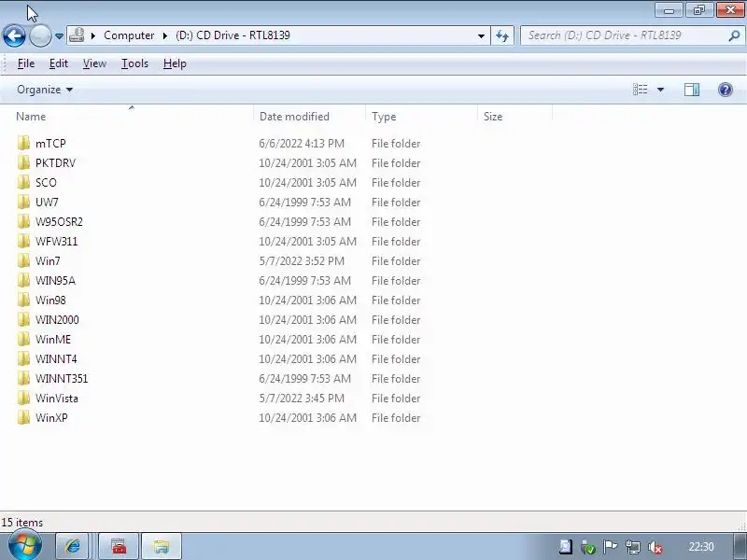Image resolution: width=747 pixels, height=560 pixels.
Task: Go back with the Back arrow button
Action: 14,35
